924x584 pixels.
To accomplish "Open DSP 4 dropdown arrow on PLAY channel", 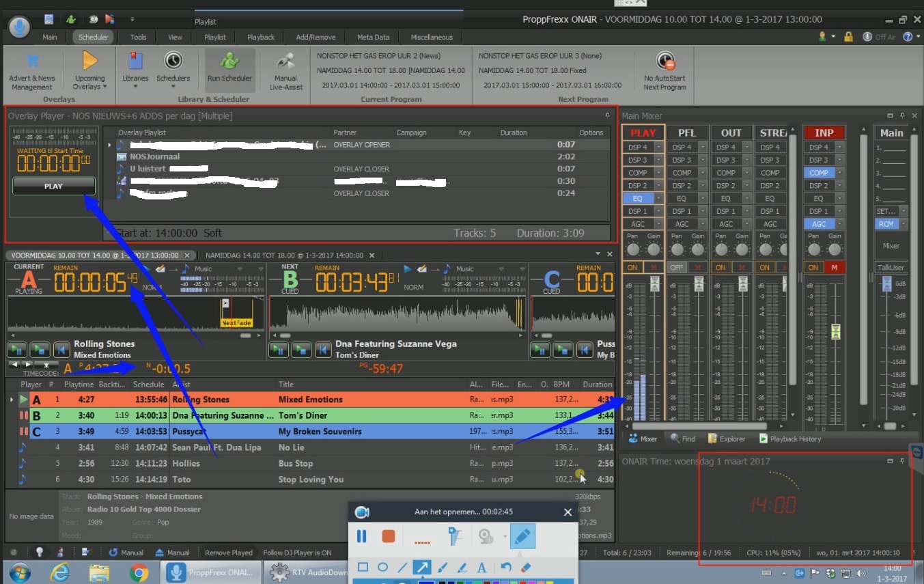I will (x=658, y=147).
